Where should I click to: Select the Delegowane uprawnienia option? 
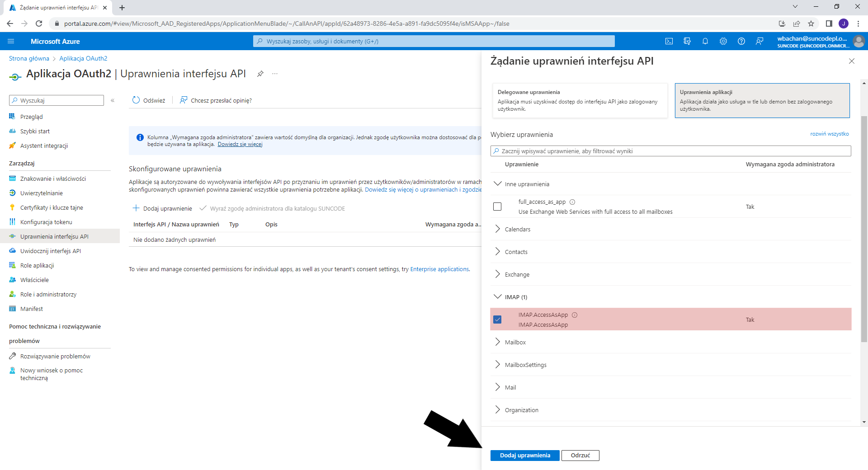pyautogui.click(x=580, y=100)
